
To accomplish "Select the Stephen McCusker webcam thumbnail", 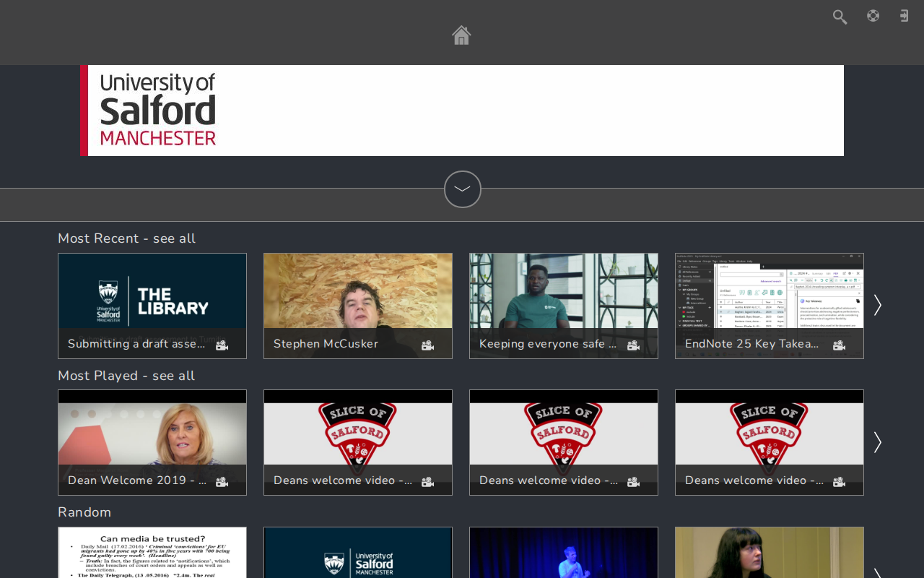I will click(358, 306).
